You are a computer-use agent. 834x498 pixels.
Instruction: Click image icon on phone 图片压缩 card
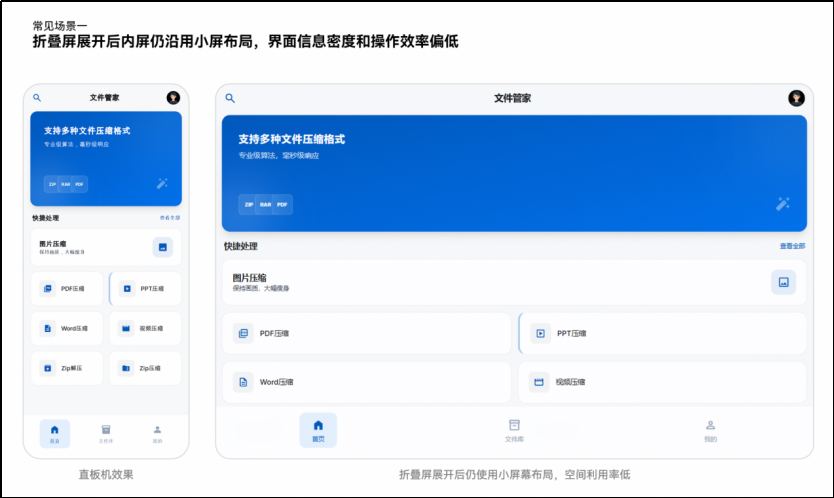(163, 247)
